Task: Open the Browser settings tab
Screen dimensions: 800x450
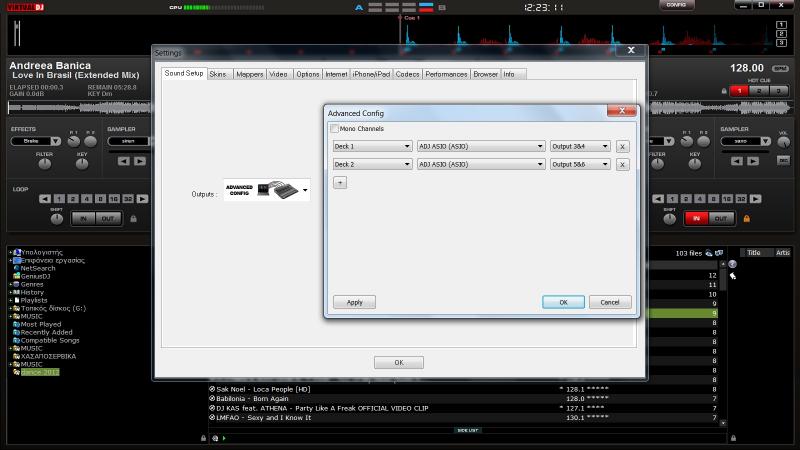Action: [485, 74]
